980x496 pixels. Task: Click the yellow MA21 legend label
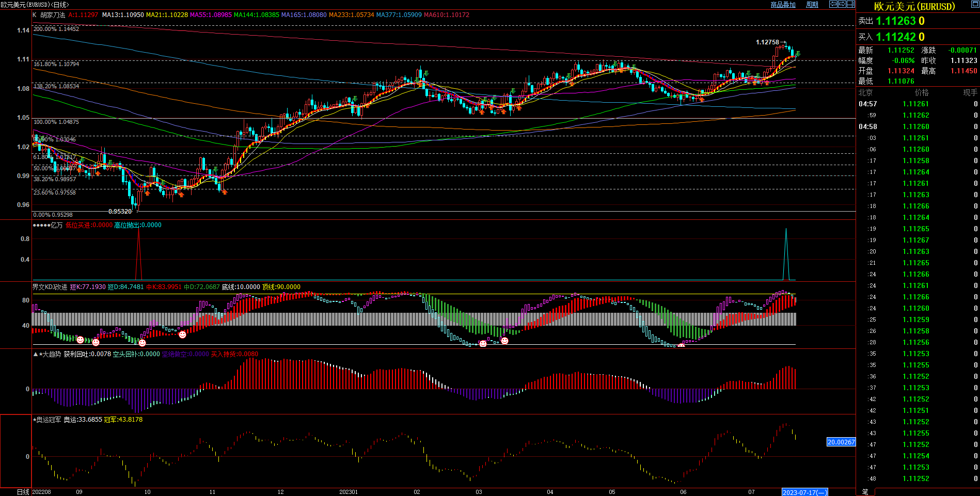(x=167, y=15)
